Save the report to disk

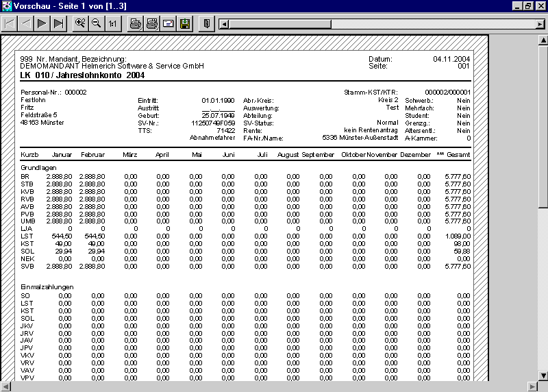point(184,24)
